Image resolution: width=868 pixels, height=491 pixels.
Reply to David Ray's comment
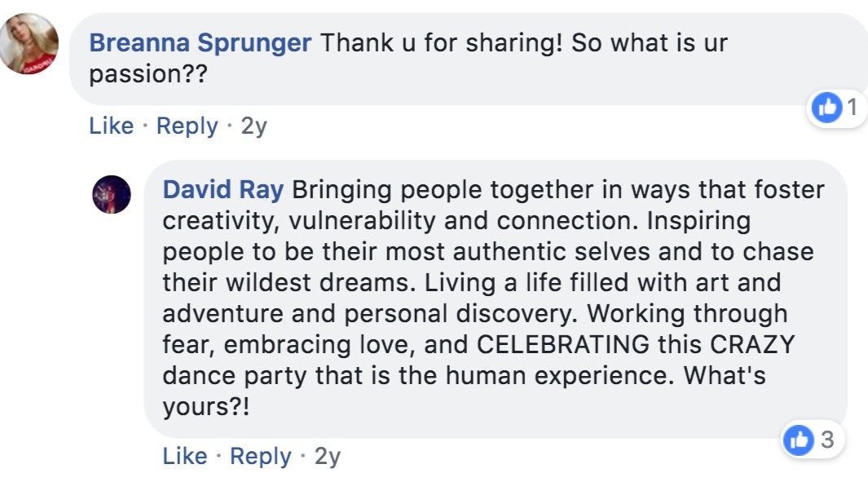[261, 456]
